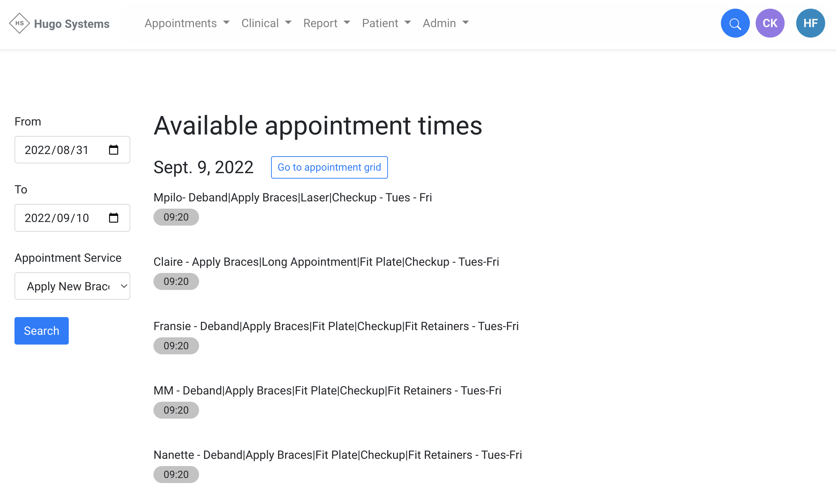Open the CK user avatar
This screenshot has height=504, width=836.
[x=770, y=24]
